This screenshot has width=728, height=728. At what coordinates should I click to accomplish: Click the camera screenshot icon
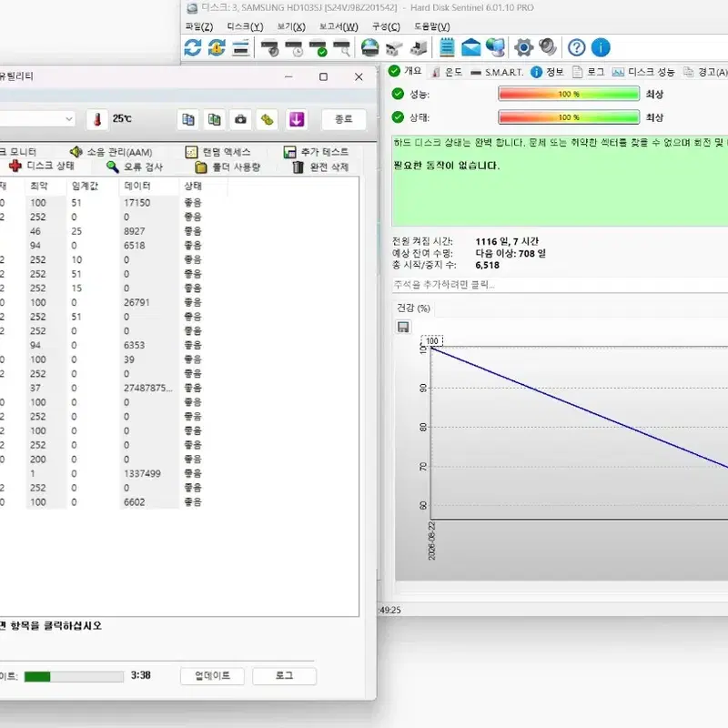(240, 119)
